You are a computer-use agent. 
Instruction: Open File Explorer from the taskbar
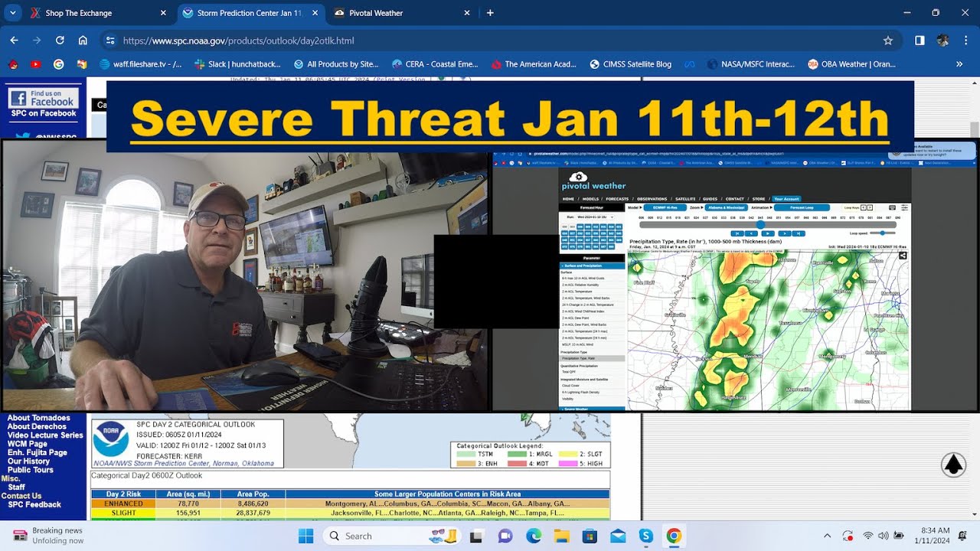[562, 536]
